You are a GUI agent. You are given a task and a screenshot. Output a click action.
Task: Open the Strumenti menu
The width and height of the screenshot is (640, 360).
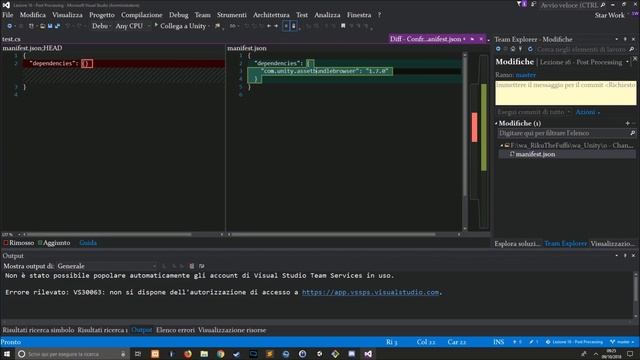(x=231, y=15)
